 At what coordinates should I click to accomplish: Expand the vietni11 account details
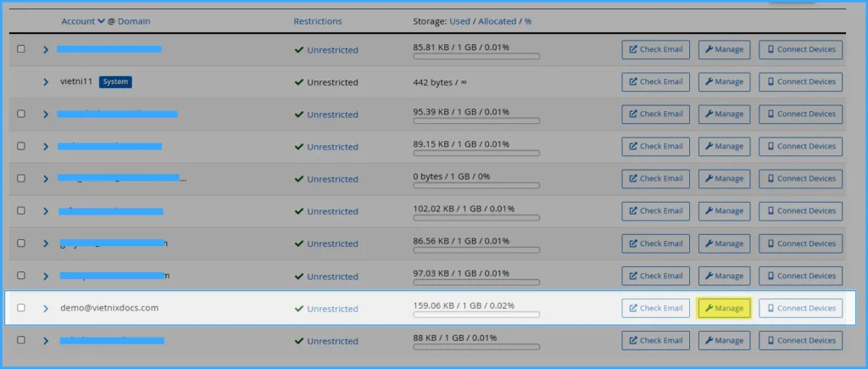(x=46, y=82)
